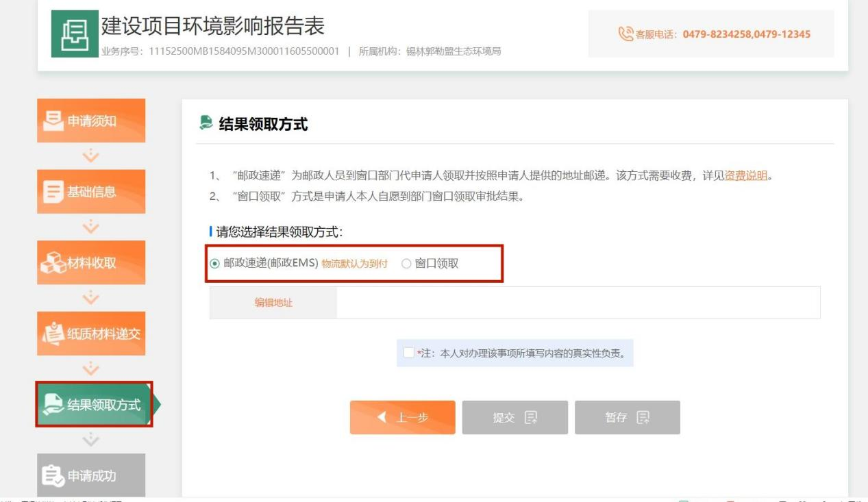Click the down arrow below 申请须知
Image resolution: width=868 pixels, height=502 pixels.
point(90,155)
